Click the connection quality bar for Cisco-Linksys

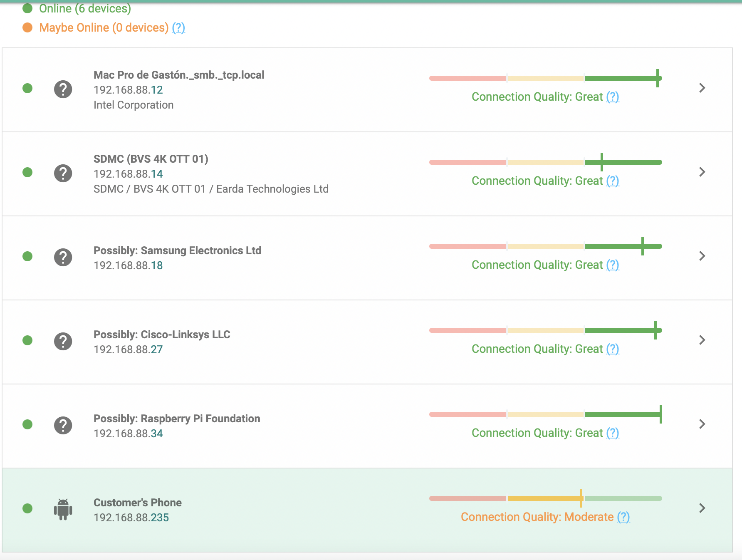click(x=546, y=330)
